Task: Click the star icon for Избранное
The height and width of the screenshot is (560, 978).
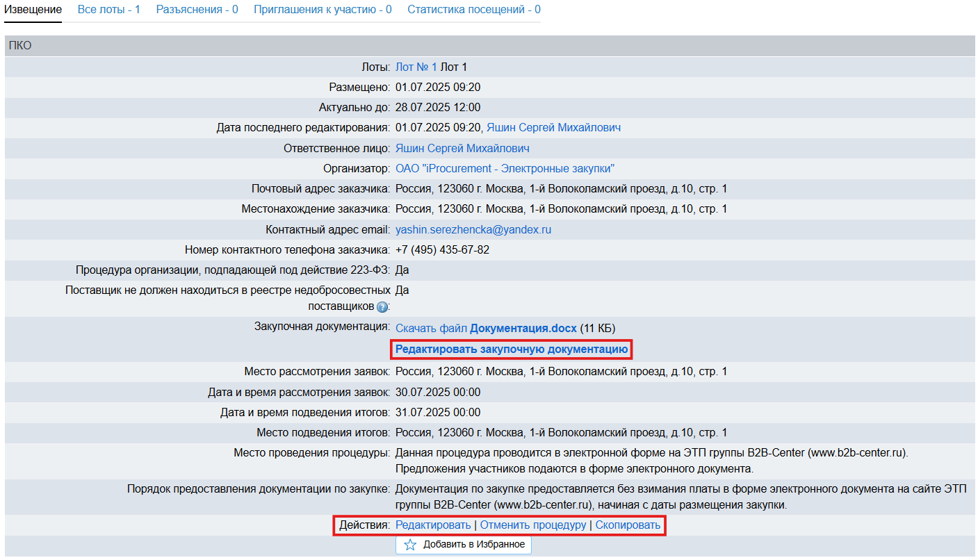Action: click(x=410, y=545)
